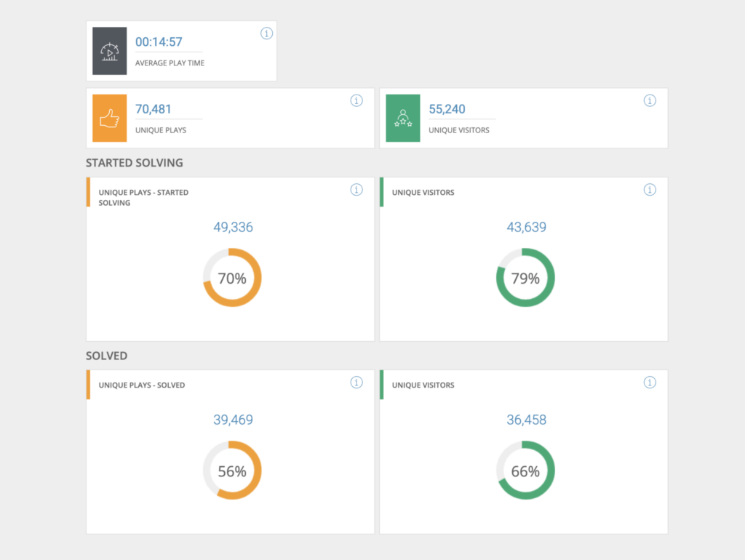Click the 79% green donut chart
This screenshot has height=560, width=745.
[x=525, y=278]
